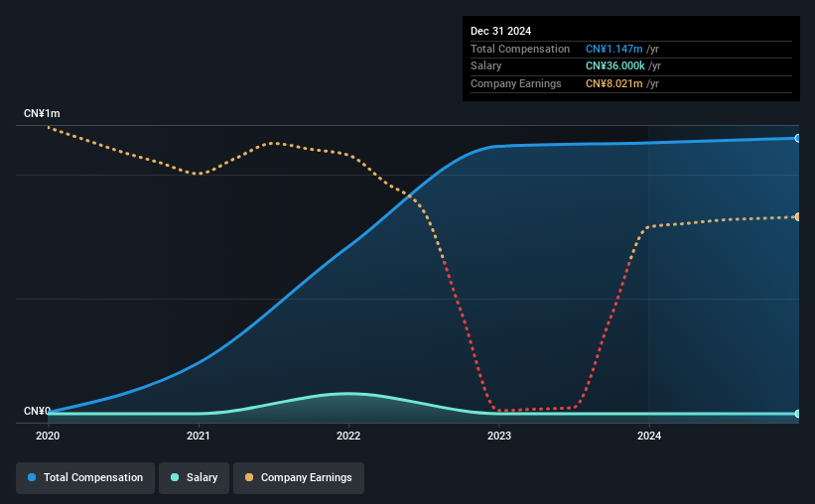The height and width of the screenshot is (504, 815).
Task: Toggle the Total Compensation legend button
Action: click(x=85, y=477)
